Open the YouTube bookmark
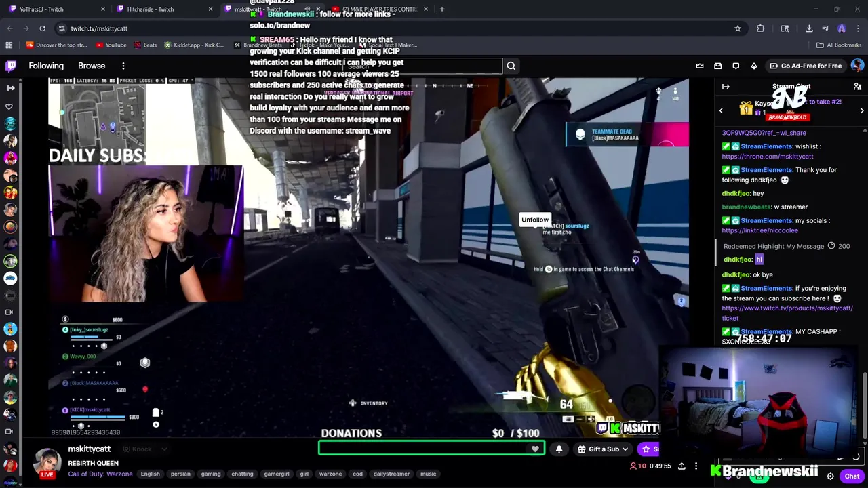The height and width of the screenshot is (488, 868). [x=111, y=45]
